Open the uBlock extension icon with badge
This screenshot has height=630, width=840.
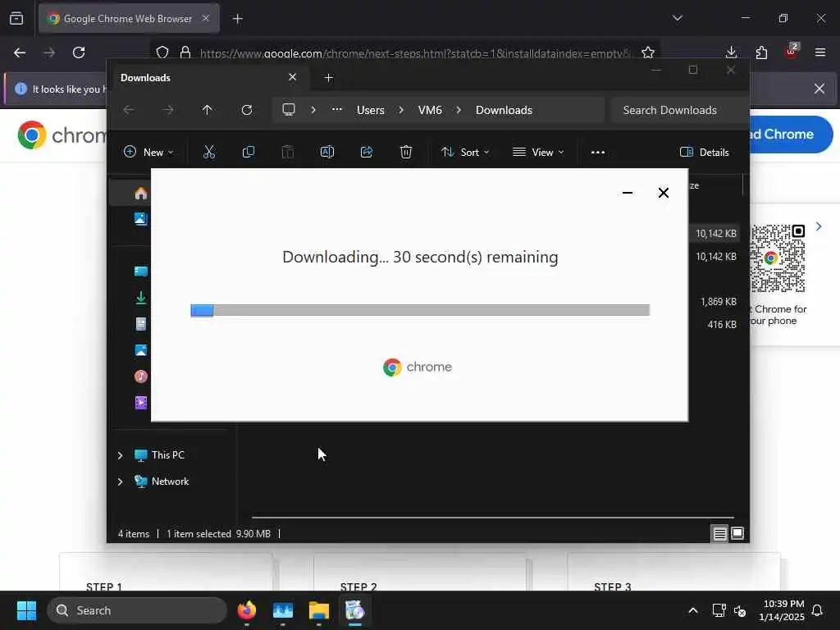point(792,52)
